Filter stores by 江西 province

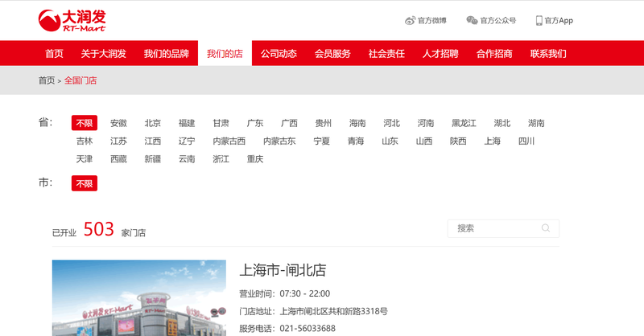tap(153, 141)
